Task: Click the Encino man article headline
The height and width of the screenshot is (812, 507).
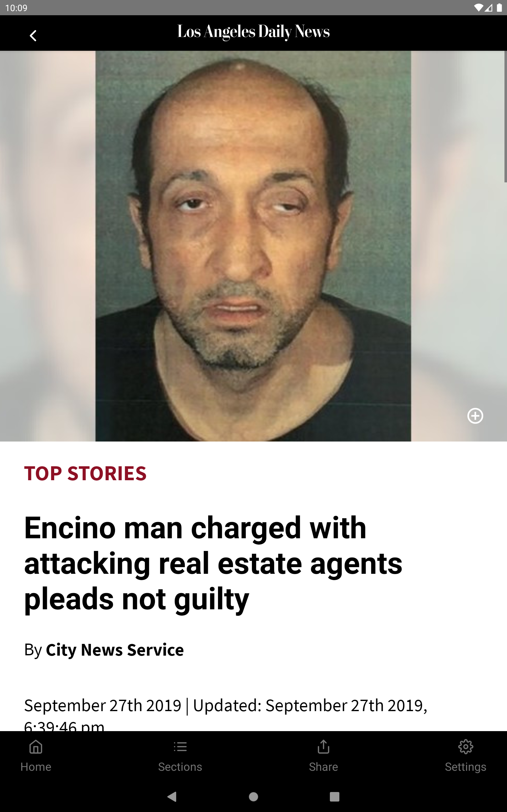Action: click(213, 563)
